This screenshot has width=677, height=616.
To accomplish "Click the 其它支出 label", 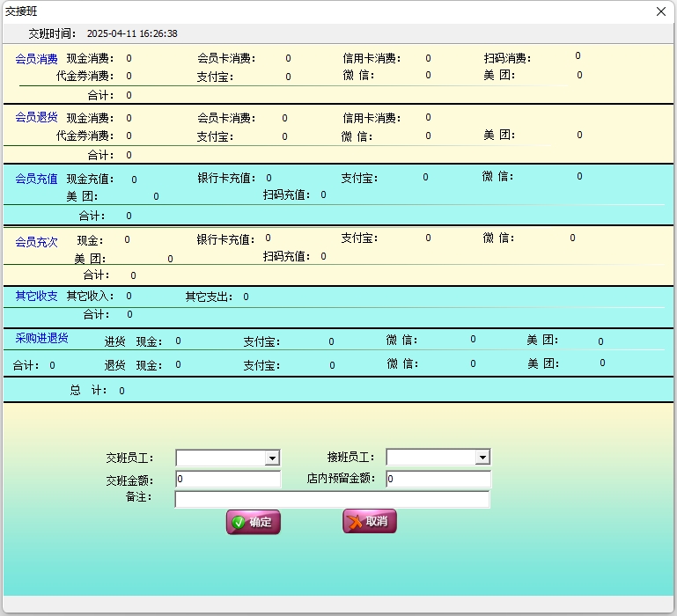I will point(209,297).
